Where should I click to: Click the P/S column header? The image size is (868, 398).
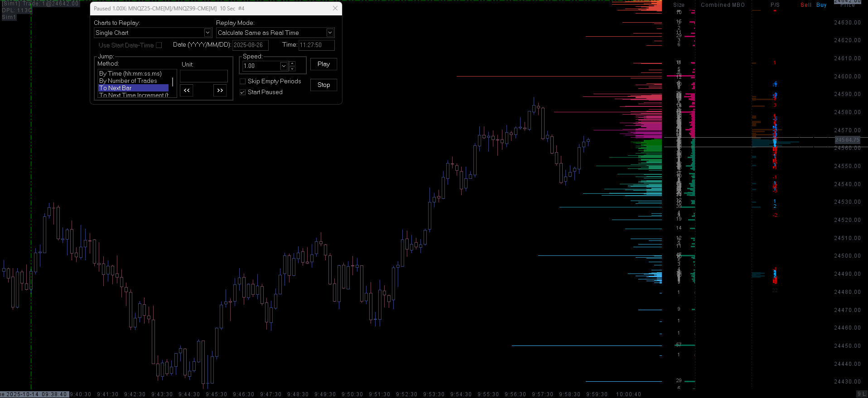tap(775, 5)
